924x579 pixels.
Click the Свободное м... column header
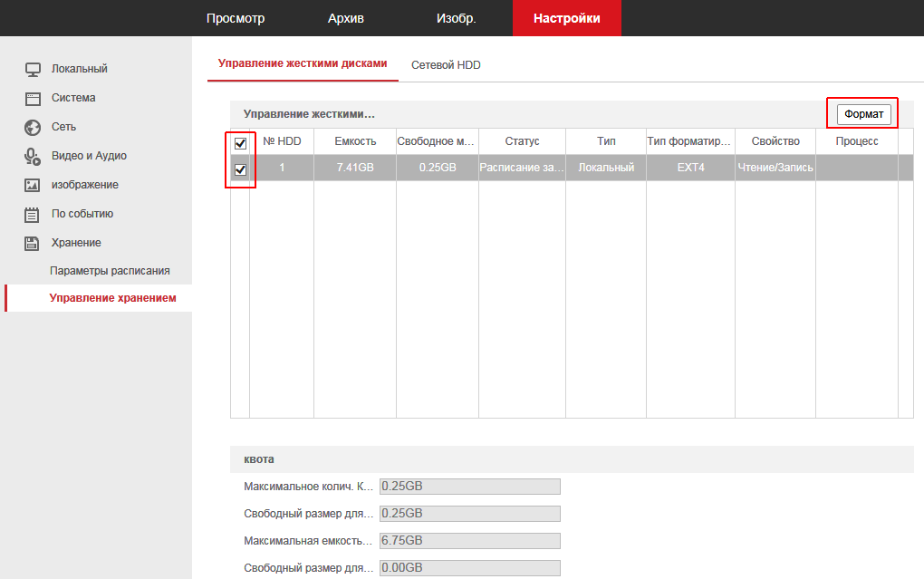(438, 141)
